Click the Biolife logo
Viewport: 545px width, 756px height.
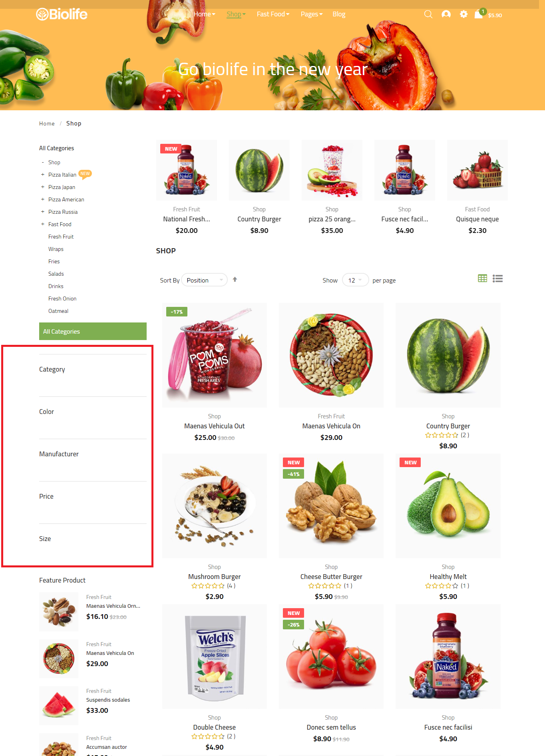point(62,14)
